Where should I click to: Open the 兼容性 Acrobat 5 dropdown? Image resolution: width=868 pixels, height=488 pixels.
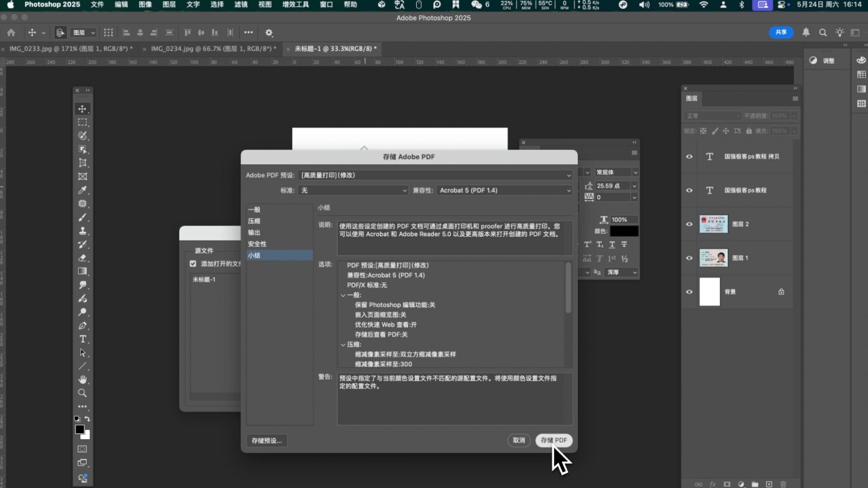click(x=505, y=191)
